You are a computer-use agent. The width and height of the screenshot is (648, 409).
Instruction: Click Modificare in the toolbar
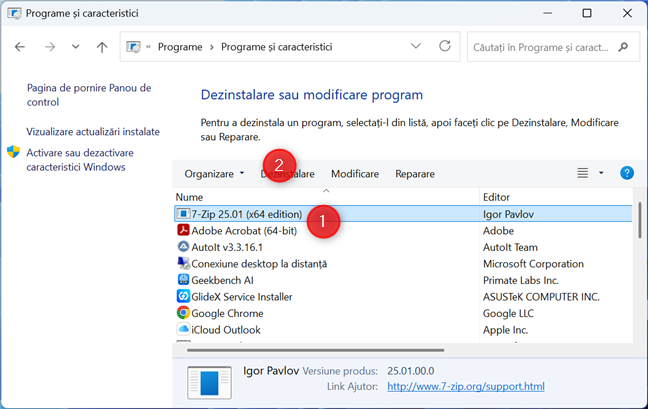[355, 174]
